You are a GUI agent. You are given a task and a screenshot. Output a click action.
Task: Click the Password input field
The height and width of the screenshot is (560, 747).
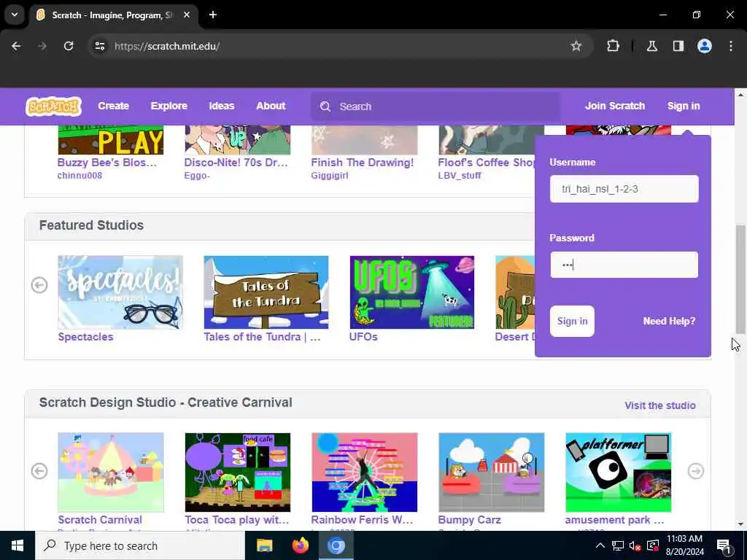point(624,265)
